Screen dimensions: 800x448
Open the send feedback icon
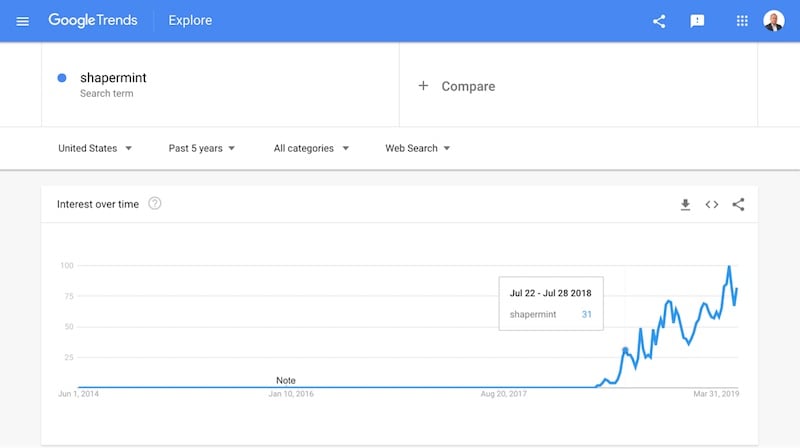pyautogui.click(x=697, y=21)
